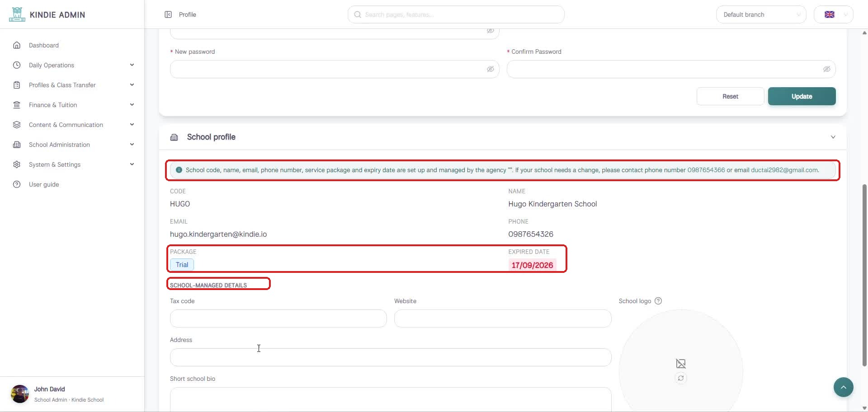Focus the Tax code input field
Viewport: 868px width, 412px height.
pyautogui.click(x=278, y=318)
